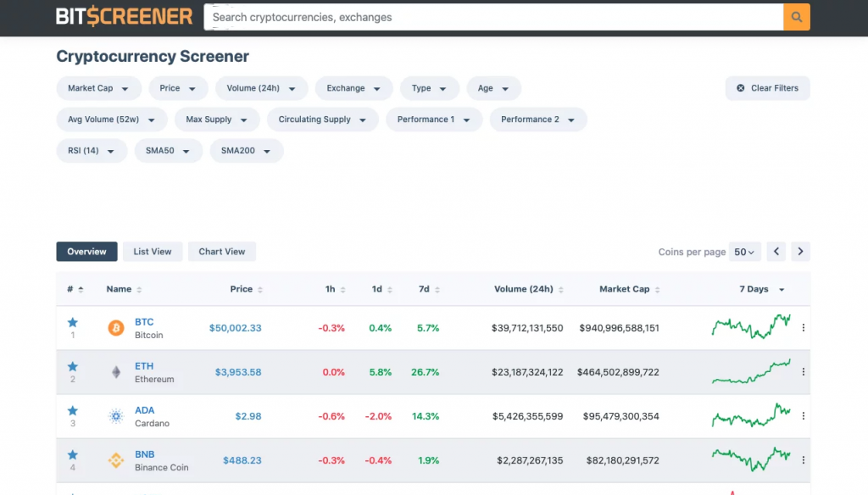Click the Binance Coin icon
This screenshot has width=868, height=495.
(x=115, y=459)
